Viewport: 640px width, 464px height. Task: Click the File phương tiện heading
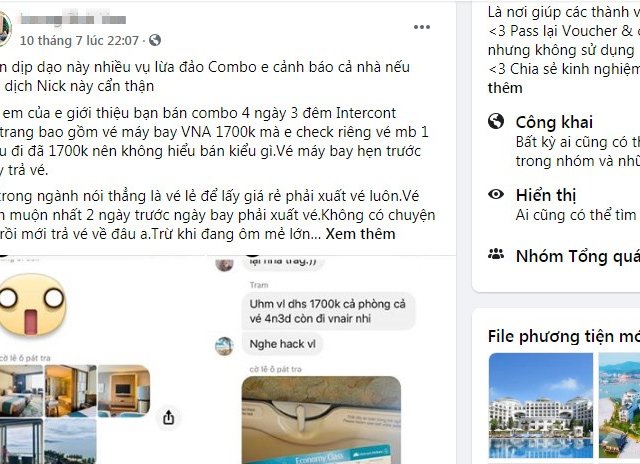tap(564, 336)
